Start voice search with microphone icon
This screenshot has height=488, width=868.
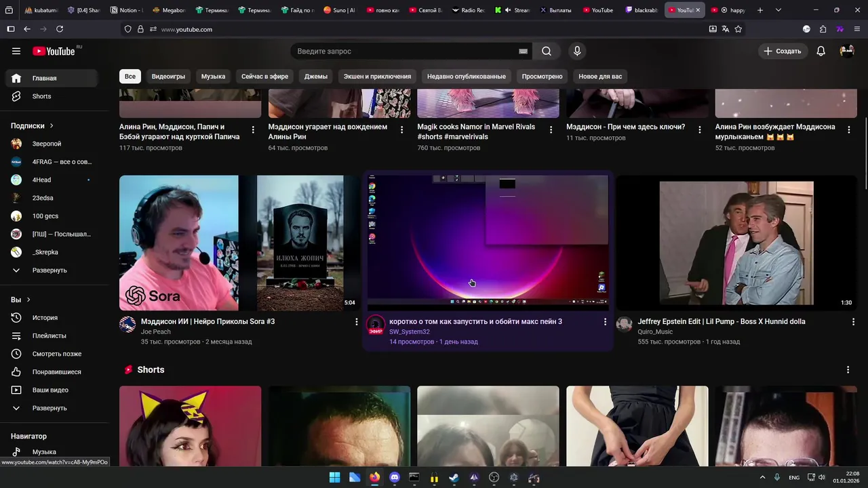577,51
